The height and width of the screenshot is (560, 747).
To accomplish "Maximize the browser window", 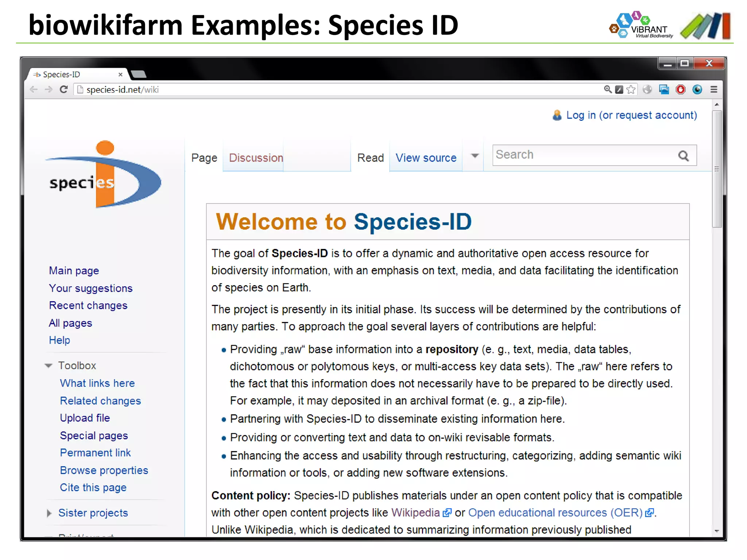I will coord(685,63).
